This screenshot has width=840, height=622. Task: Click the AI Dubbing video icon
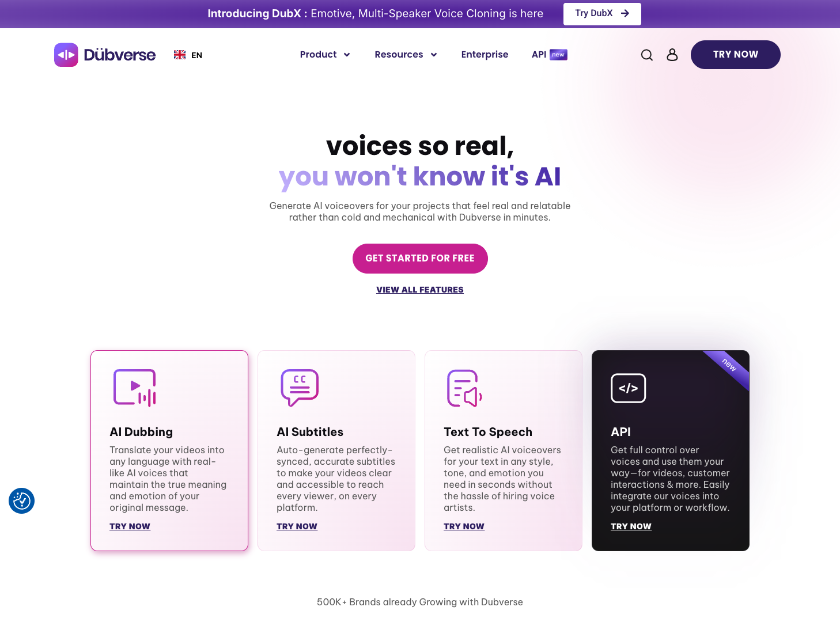coord(135,388)
